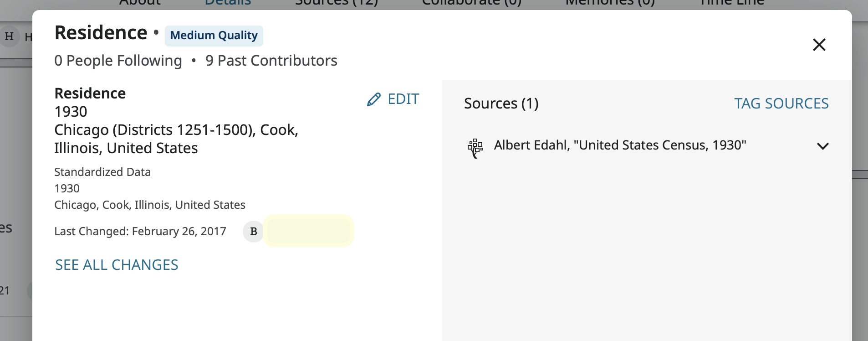868x341 pixels.
Task: Go to the Time Line tab
Action: pos(732,3)
